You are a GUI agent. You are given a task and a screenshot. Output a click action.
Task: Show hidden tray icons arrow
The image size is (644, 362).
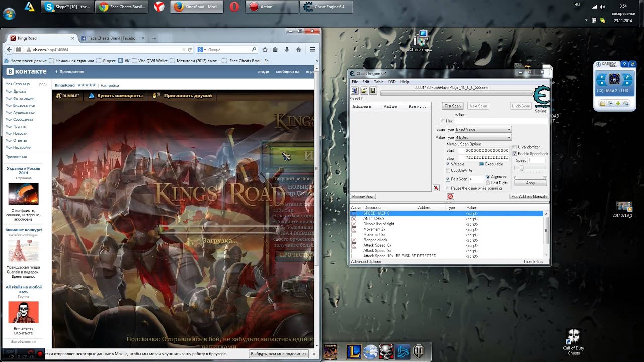pos(586,20)
